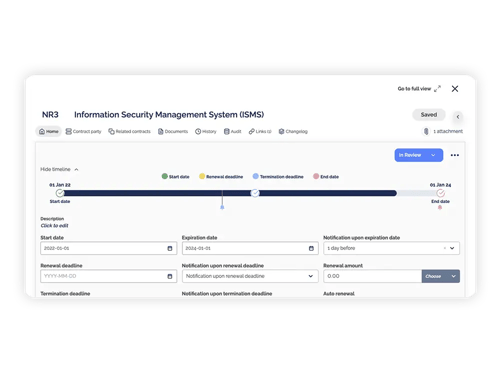Click the red bell under End date
500x375 pixels.
click(x=440, y=207)
